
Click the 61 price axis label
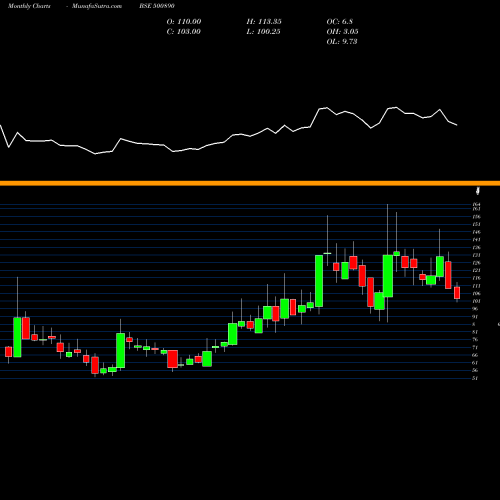click(475, 363)
